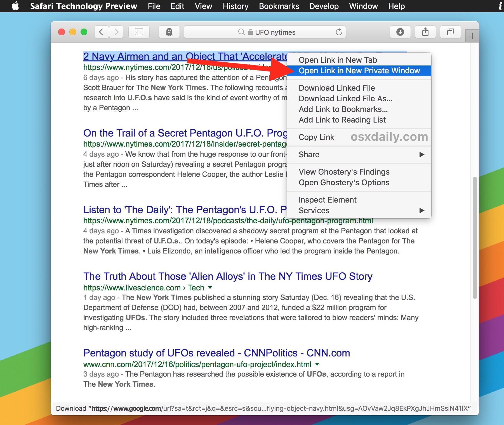
Task: Open the Bookmarks menu
Action: pyautogui.click(x=279, y=6)
